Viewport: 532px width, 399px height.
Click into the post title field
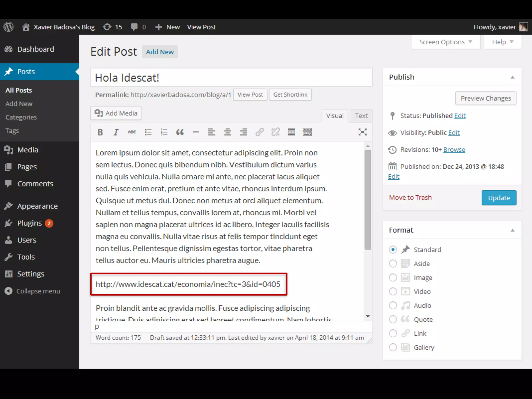click(231, 78)
